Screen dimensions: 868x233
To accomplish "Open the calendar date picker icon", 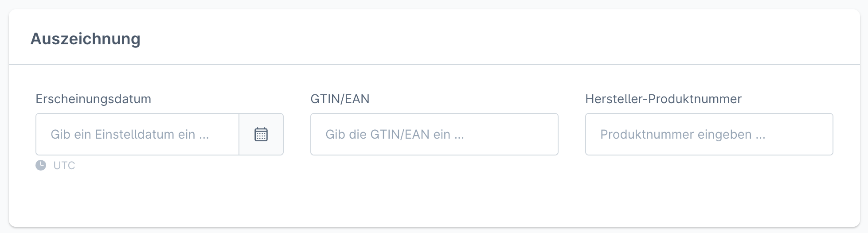I will (x=261, y=134).
